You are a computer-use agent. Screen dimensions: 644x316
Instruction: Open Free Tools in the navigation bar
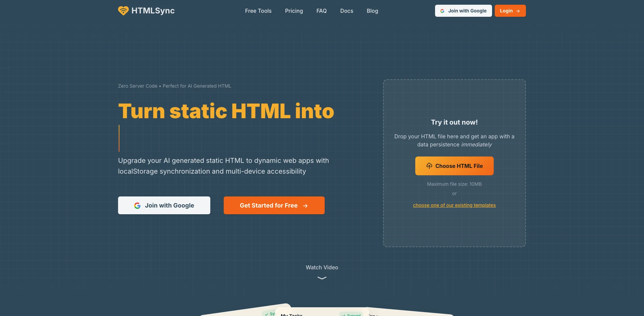(258, 11)
